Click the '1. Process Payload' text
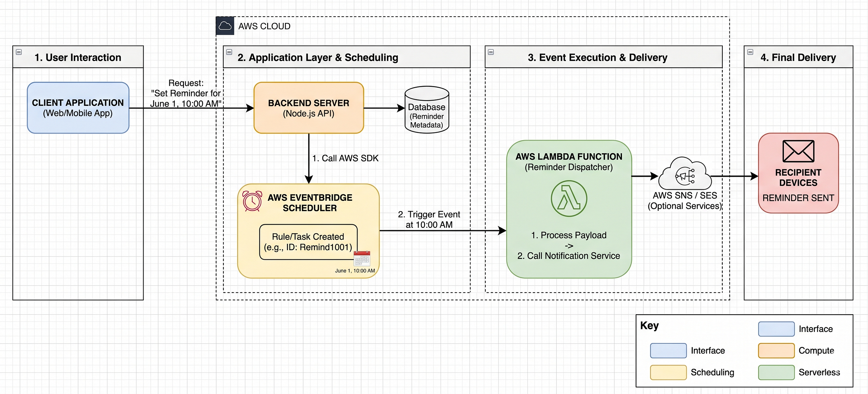The image size is (868, 394). 569,235
